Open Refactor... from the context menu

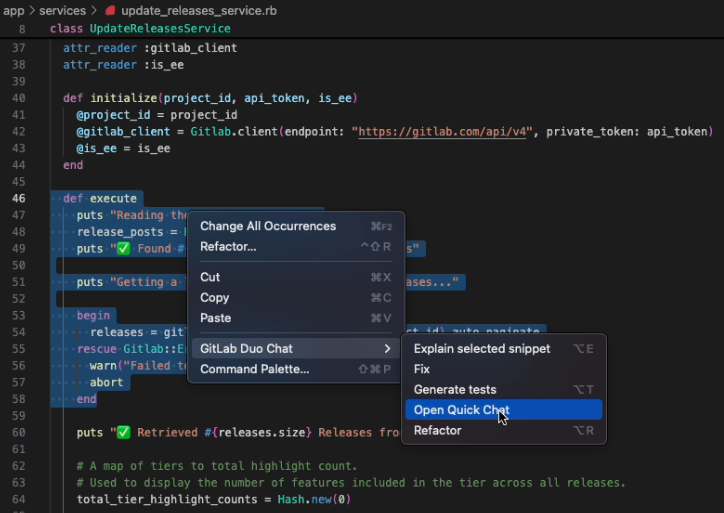tap(228, 247)
